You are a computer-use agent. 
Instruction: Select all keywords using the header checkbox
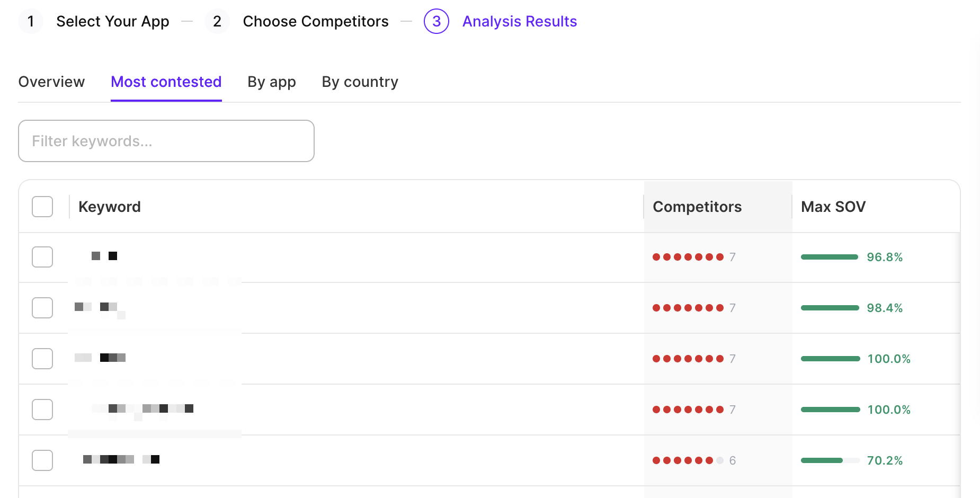42,207
